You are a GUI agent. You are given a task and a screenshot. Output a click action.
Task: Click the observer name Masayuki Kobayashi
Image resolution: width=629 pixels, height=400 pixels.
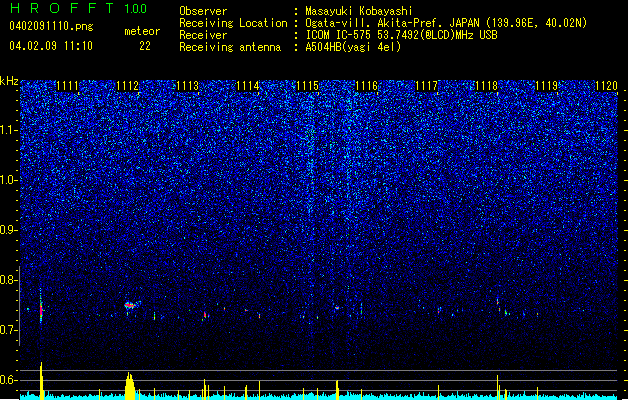pyautogui.click(x=359, y=11)
